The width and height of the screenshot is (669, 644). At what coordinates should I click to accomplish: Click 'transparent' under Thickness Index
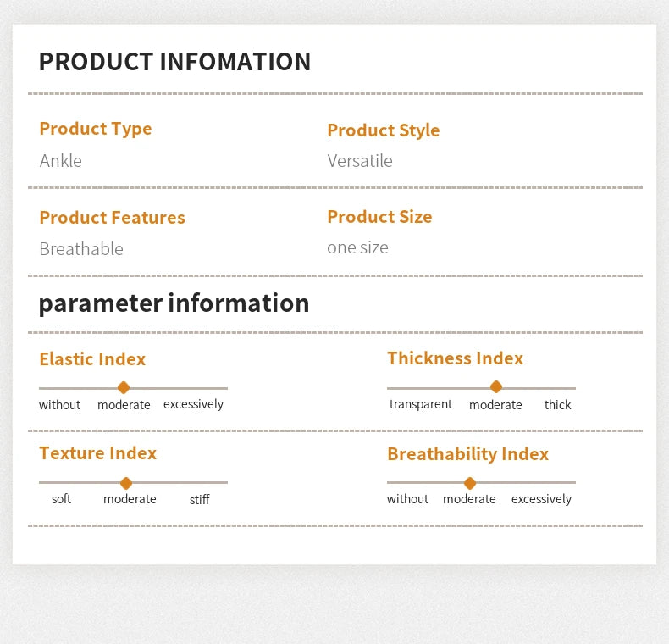point(421,404)
